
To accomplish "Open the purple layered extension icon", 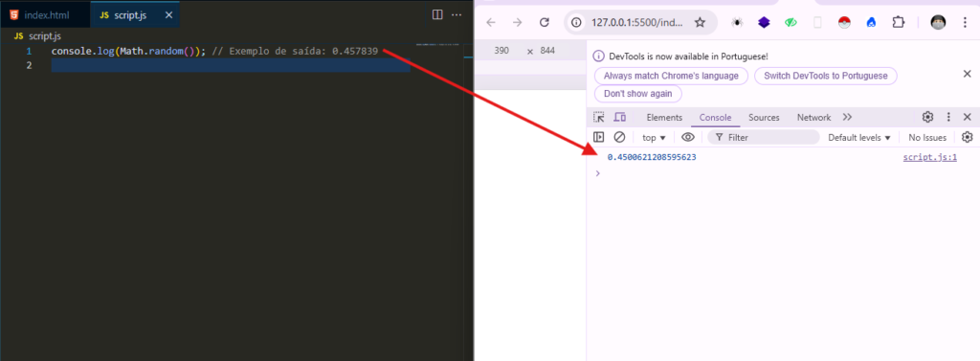I will pos(764,23).
